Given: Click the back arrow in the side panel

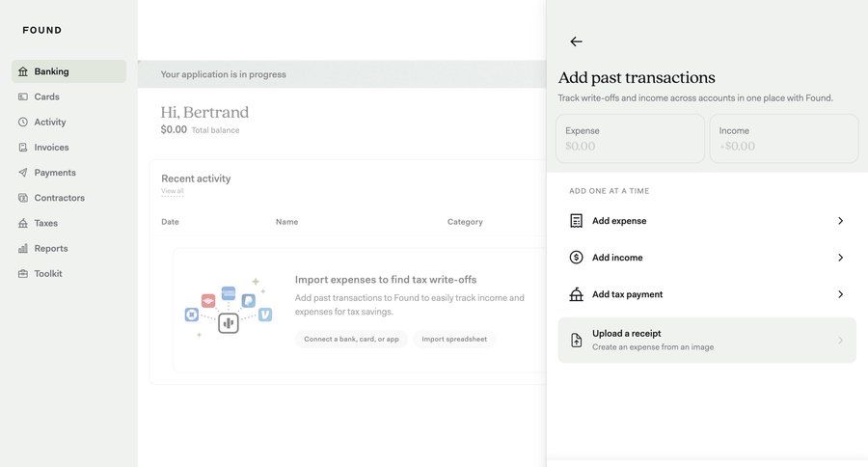Looking at the screenshot, I should [x=576, y=41].
